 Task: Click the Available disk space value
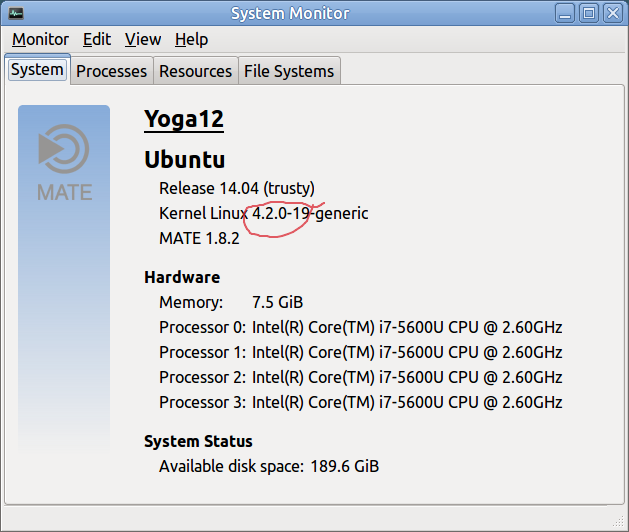345,467
